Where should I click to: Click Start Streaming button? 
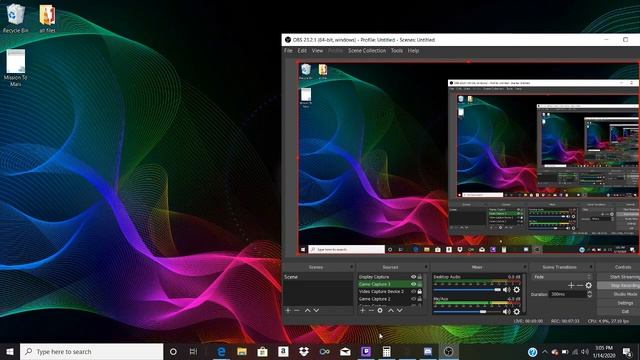click(x=619, y=277)
